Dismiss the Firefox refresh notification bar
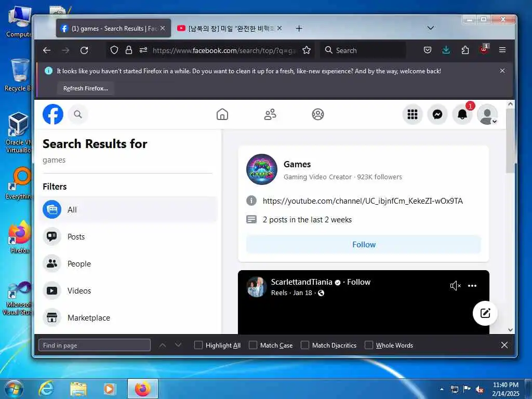 point(502,71)
